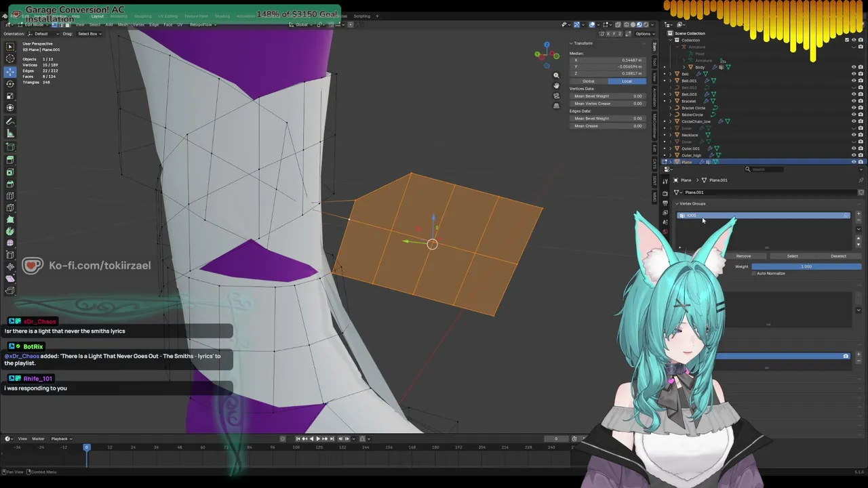Remove vertex group with minus button
This screenshot has height=488, width=868.
click(858, 221)
